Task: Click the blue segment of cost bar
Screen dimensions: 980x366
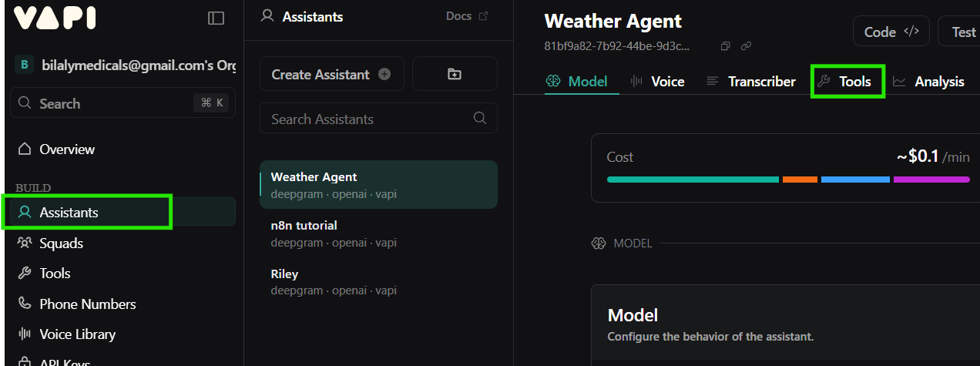Action: pyautogui.click(x=855, y=180)
